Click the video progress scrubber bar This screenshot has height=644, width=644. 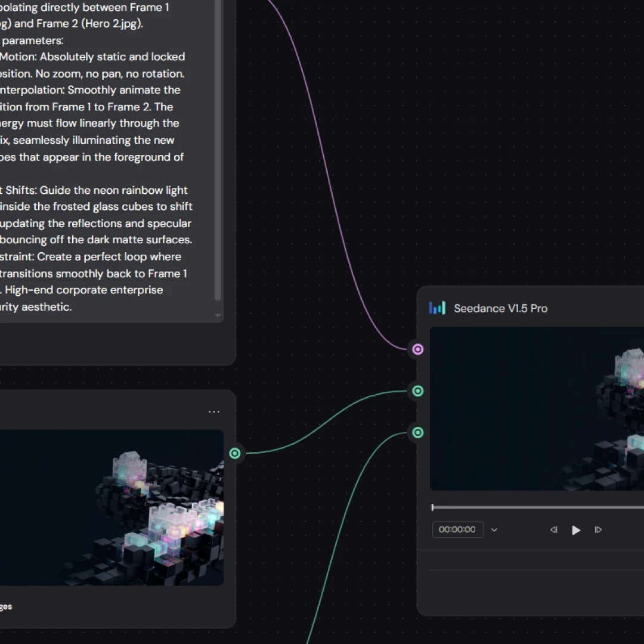(537, 507)
